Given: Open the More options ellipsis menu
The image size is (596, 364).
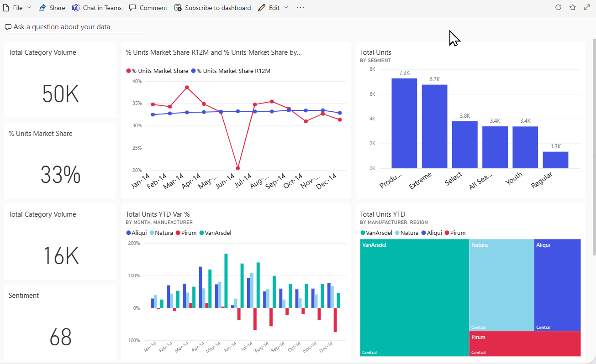Looking at the screenshot, I should [x=300, y=7].
